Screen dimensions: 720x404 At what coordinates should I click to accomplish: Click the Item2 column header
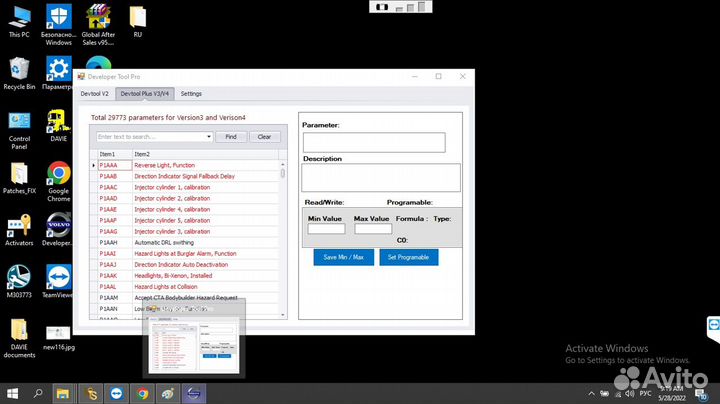pyautogui.click(x=205, y=154)
